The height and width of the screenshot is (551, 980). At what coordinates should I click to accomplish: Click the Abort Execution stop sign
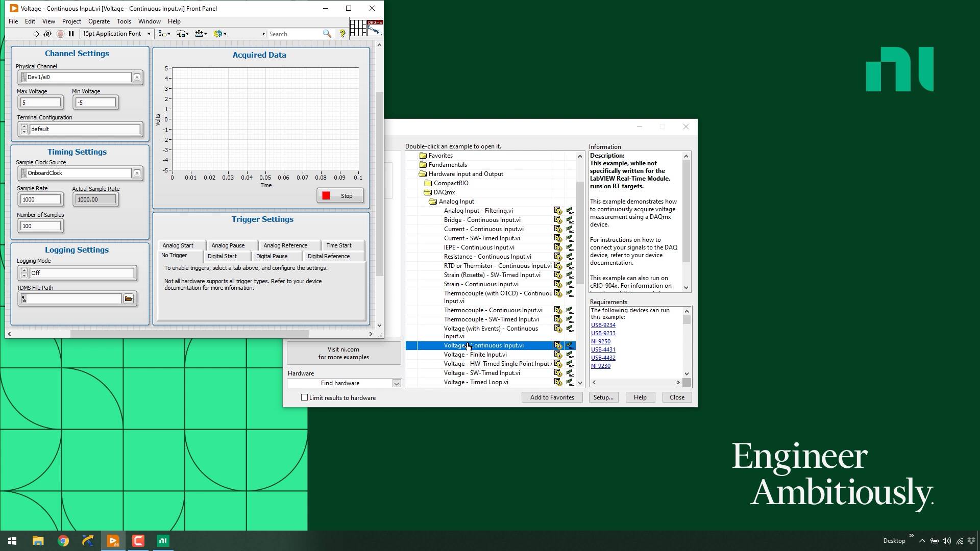click(61, 34)
